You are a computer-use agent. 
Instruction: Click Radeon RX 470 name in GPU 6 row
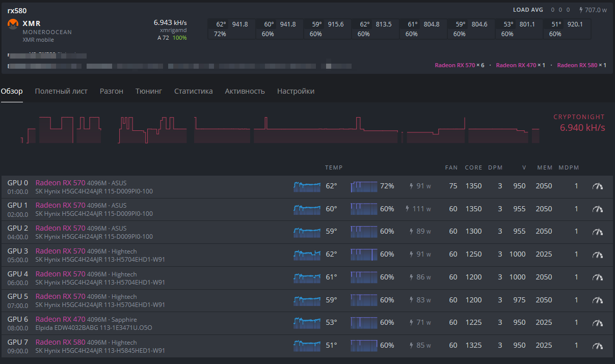[61, 319]
